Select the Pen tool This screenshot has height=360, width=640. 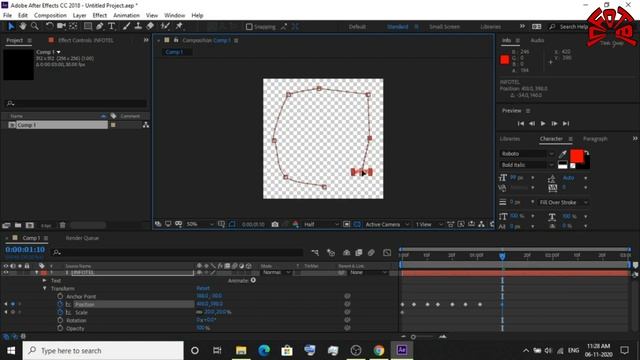(100, 26)
